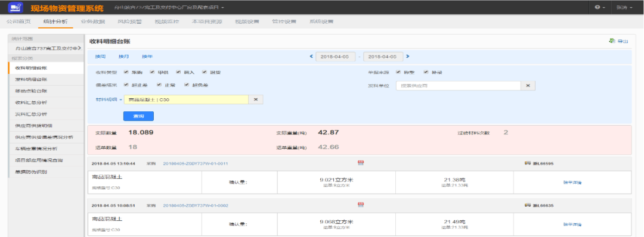Click the 导出 export link
Image resolution: width=644 pixels, height=237 pixels.
pyautogui.click(x=622, y=41)
